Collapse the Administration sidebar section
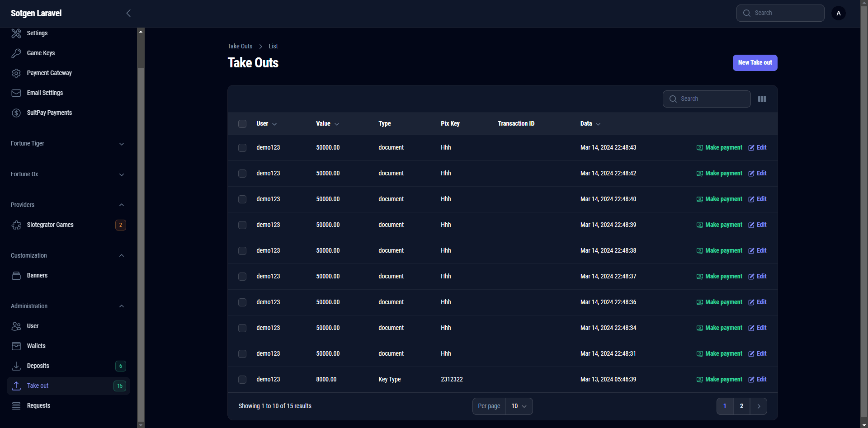This screenshot has width=868, height=428. point(121,306)
